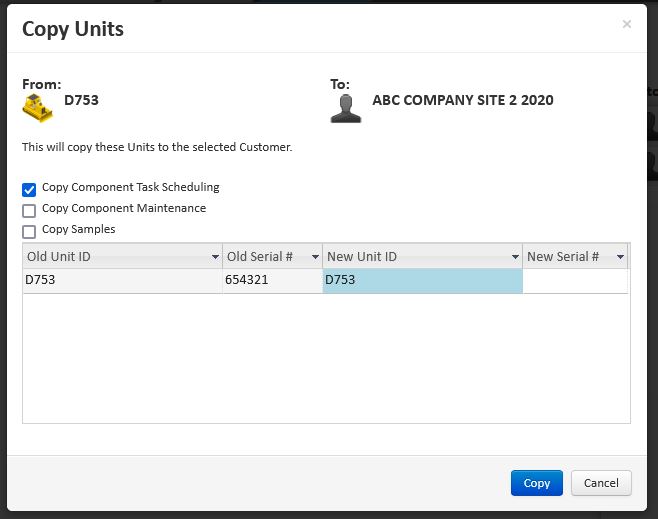Viewport: 658px width, 519px height.
Task: Click the empty New Serial # cell
Action: [574, 281]
